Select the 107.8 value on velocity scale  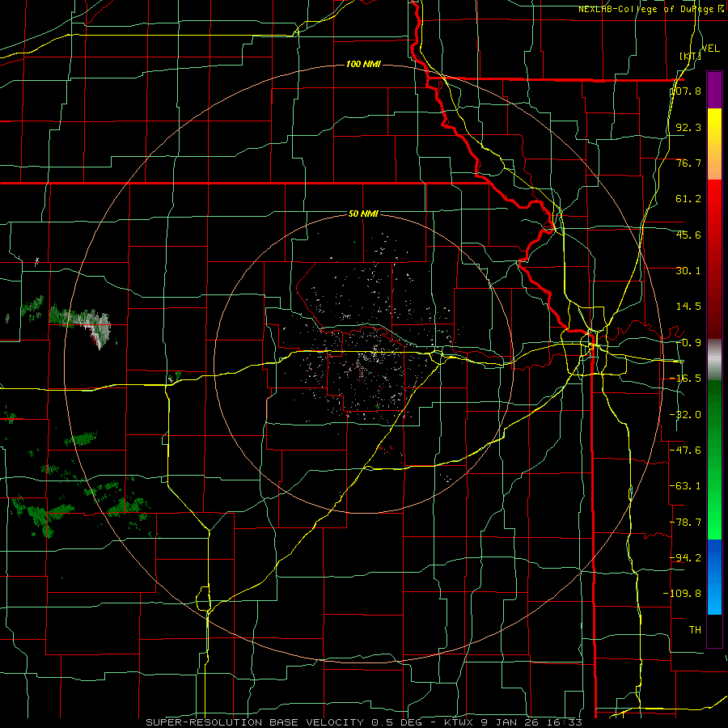point(686,91)
